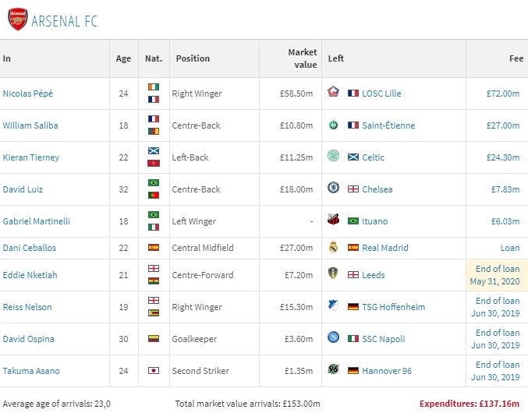
Task: Sort by the Market value column header
Action: (x=302, y=58)
